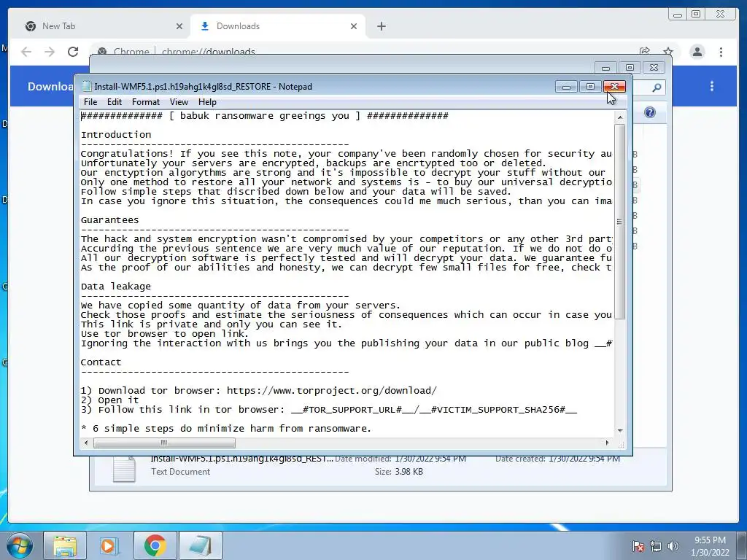
Task: Select the Text Document file icon in Explorer details
Action: click(124, 469)
